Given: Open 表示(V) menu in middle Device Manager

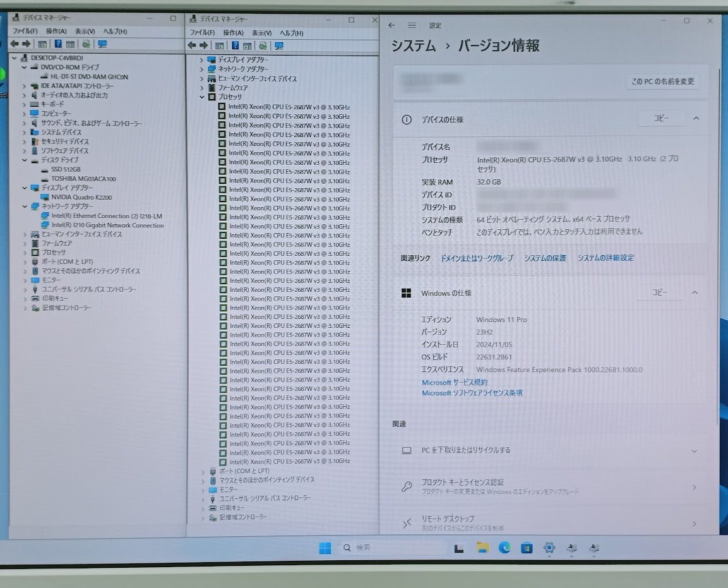Looking at the screenshot, I should [x=262, y=33].
